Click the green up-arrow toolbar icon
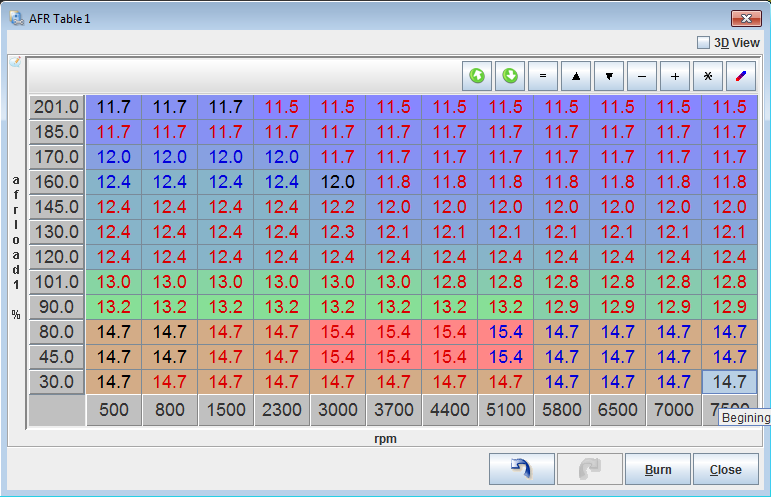 pos(477,76)
